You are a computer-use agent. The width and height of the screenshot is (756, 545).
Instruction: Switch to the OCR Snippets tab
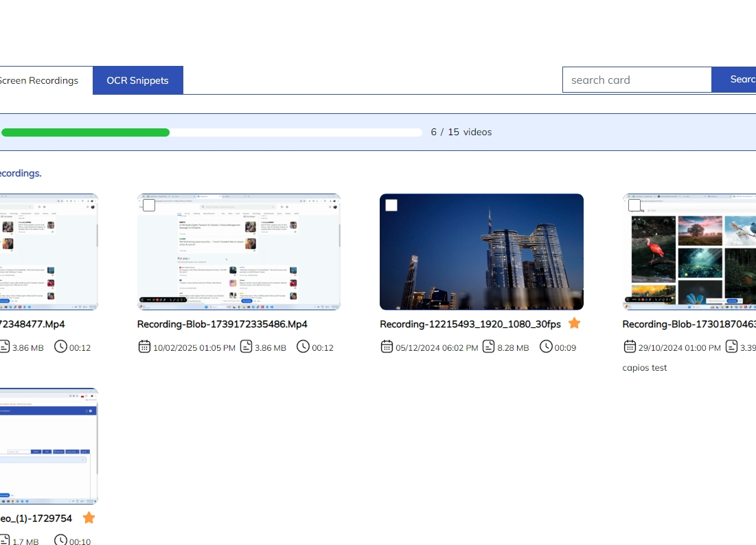coord(138,80)
